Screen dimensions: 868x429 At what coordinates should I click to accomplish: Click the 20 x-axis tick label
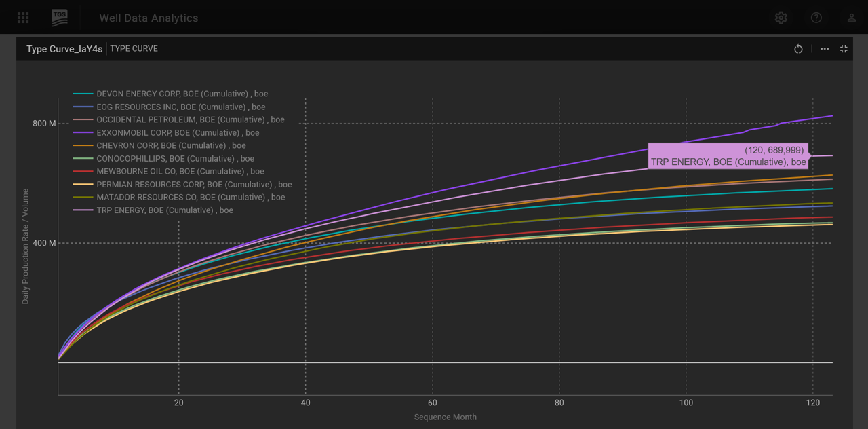coord(179,403)
